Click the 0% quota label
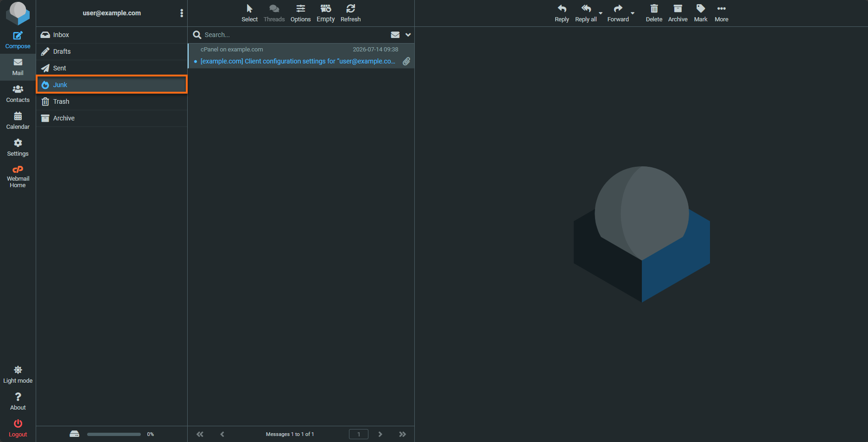 click(x=151, y=434)
